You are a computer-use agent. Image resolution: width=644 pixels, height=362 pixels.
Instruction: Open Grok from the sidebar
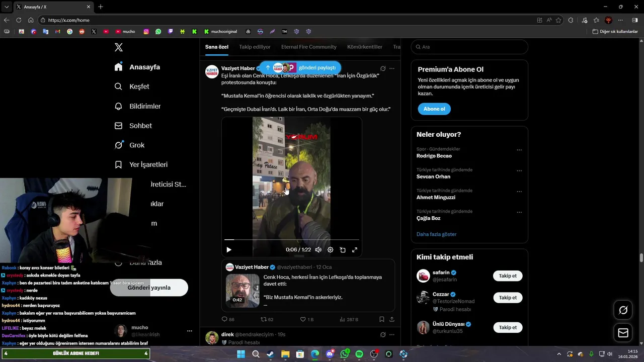[129, 145]
